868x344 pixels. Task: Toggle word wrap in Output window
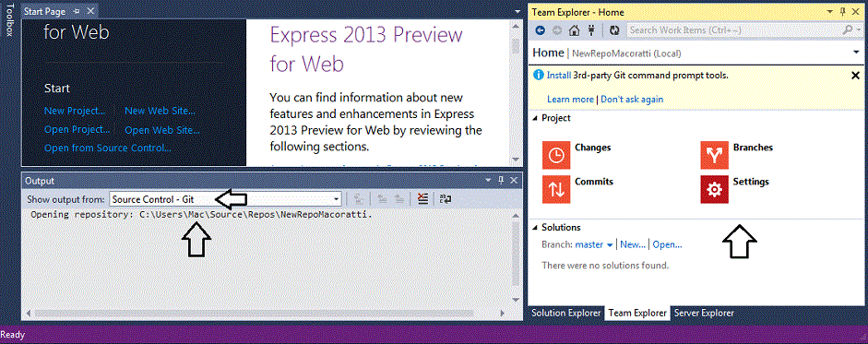coord(446,199)
